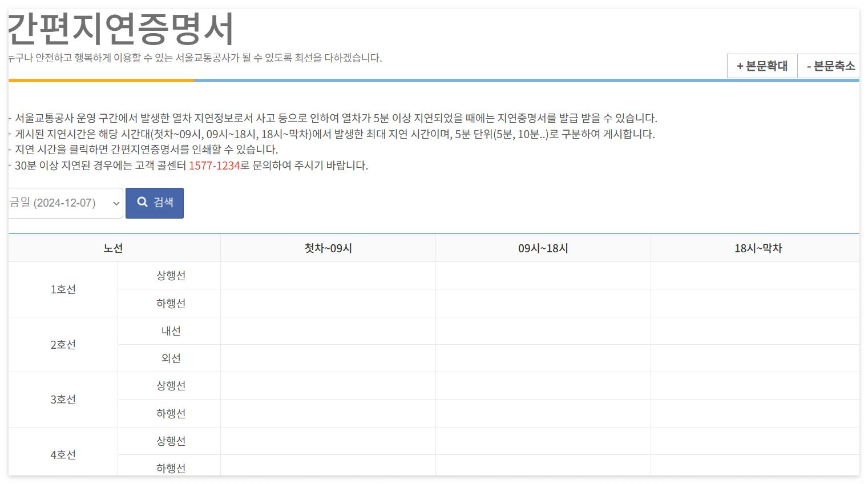The image size is (868, 484).
Task: Click the 서울교통공사 slogan subtitle text
Action: [195, 58]
